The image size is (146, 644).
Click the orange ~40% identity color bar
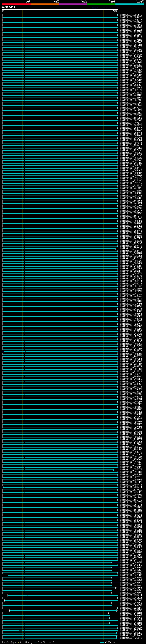(45, 4)
